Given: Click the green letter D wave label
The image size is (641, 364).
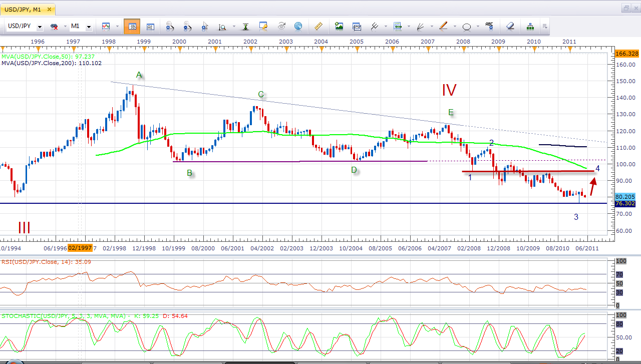Looking at the screenshot, I should pyautogui.click(x=354, y=170).
